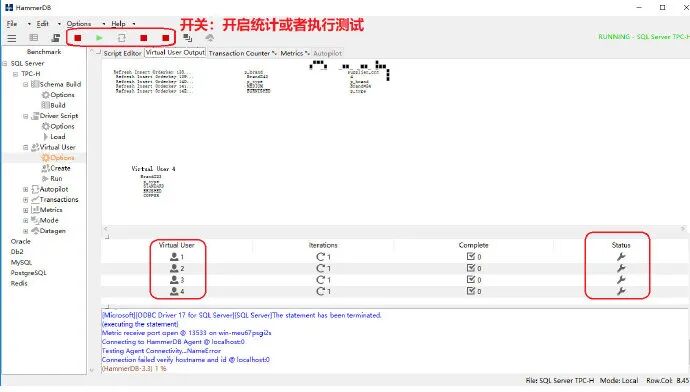Click the iterations loop icon for user 4
Viewport: 690px width, 392px height.
320,291
